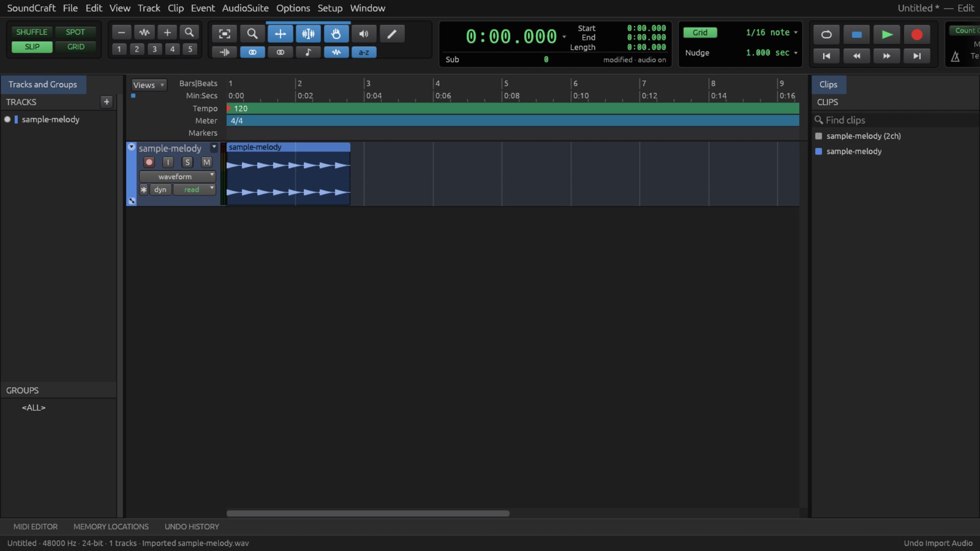
Task: Enable GRID edit mode
Action: tap(76, 46)
